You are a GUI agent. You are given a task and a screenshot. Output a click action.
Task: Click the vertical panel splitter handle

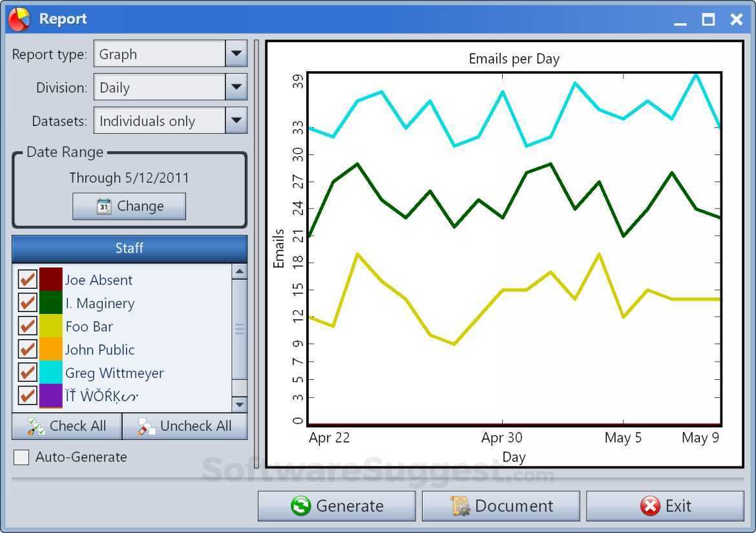[257, 255]
